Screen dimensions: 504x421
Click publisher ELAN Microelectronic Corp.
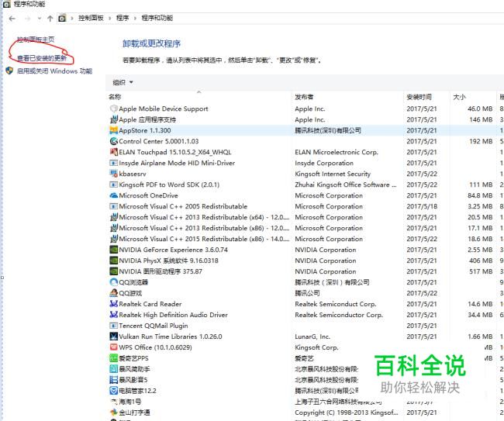click(x=337, y=152)
